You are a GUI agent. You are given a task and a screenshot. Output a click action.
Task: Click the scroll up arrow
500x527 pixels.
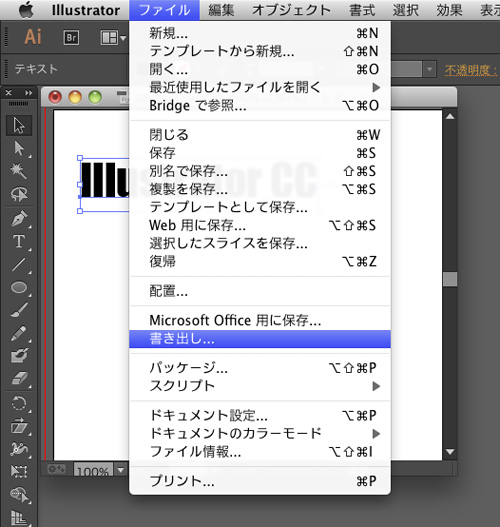[450, 117]
